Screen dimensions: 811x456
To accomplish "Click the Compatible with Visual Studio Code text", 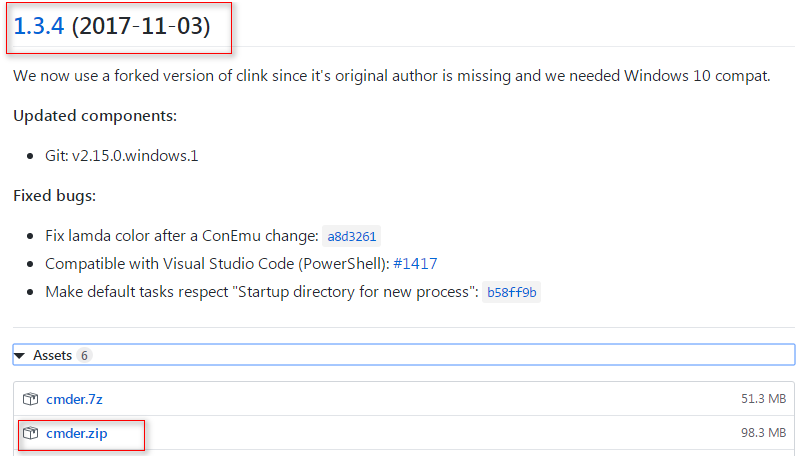I will click(217, 264).
